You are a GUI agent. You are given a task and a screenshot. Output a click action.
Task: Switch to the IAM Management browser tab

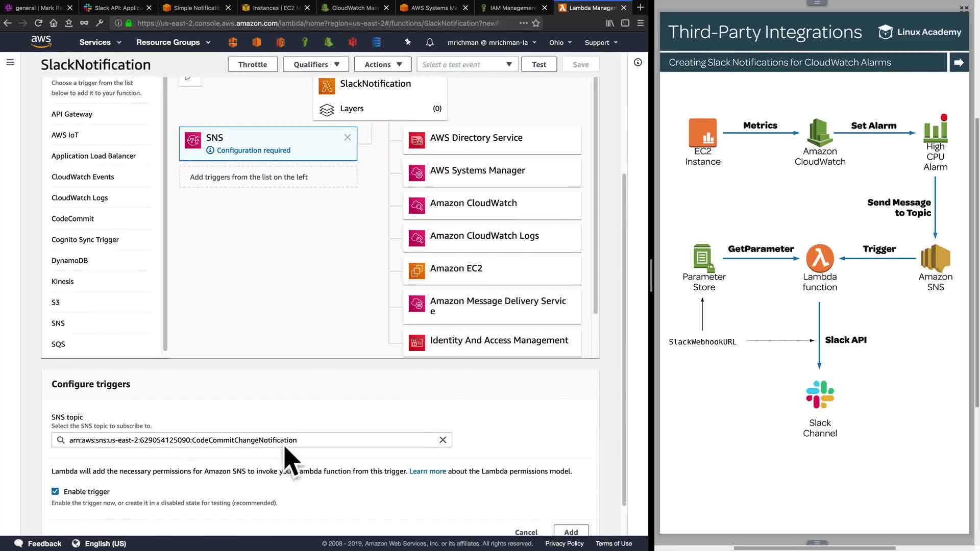point(512,8)
